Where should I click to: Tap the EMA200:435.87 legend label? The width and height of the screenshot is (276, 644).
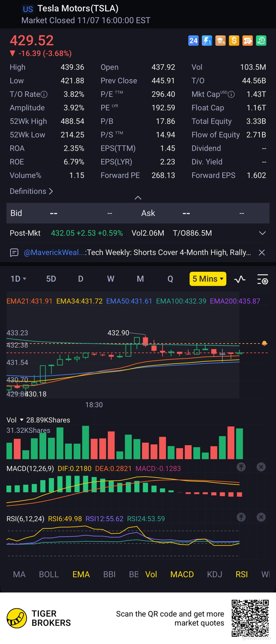coord(235,301)
